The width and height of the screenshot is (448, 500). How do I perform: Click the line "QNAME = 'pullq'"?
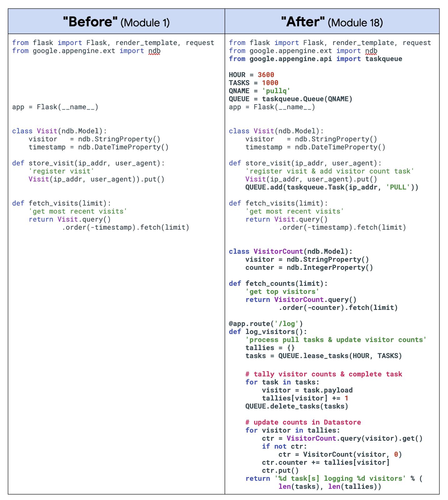click(x=259, y=91)
